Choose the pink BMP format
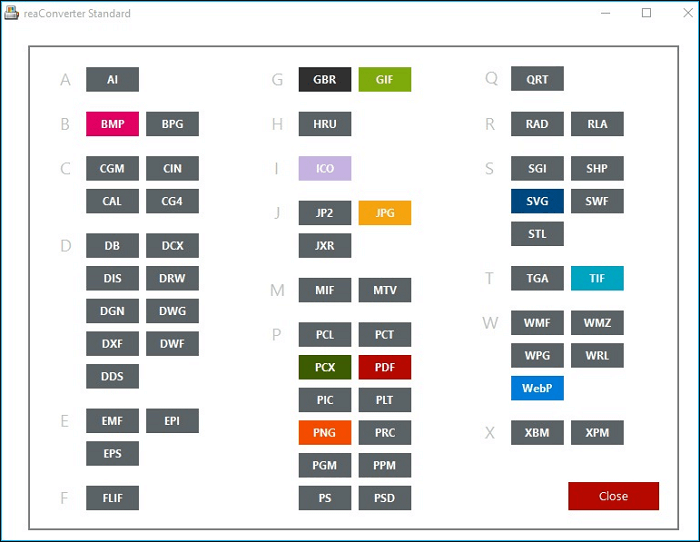700x542 pixels. coord(112,124)
